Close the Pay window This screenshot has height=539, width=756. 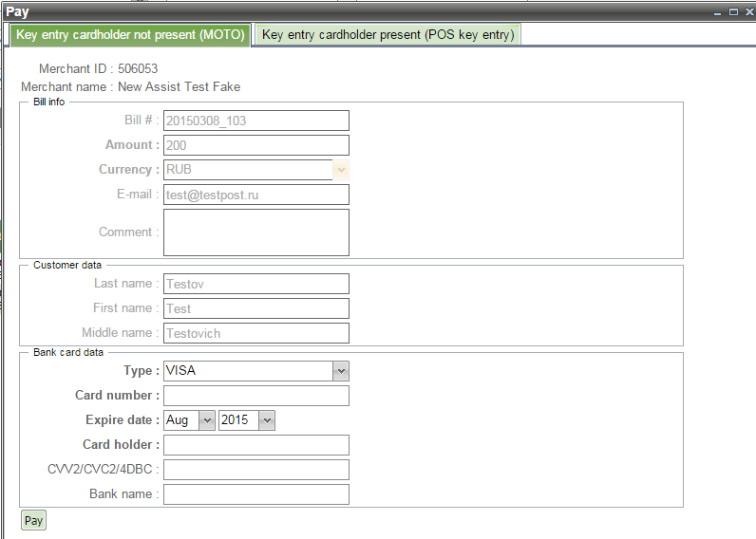pyautogui.click(x=747, y=11)
